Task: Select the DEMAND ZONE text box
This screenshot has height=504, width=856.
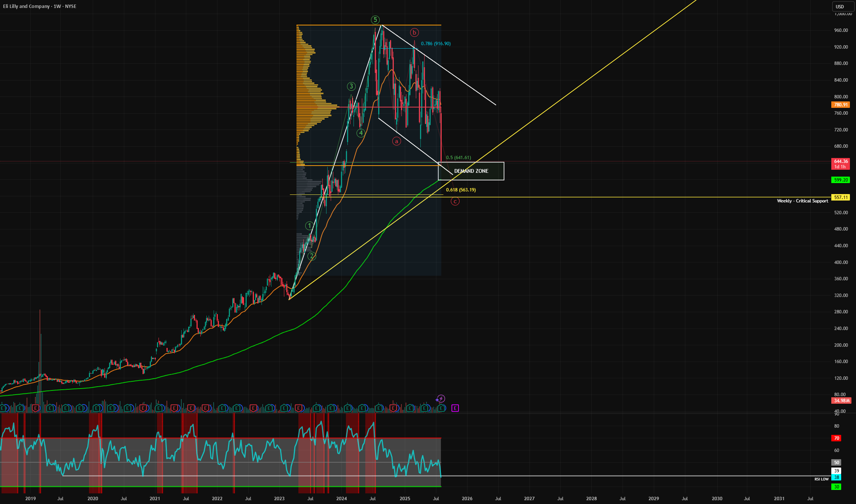Action: click(x=471, y=171)
